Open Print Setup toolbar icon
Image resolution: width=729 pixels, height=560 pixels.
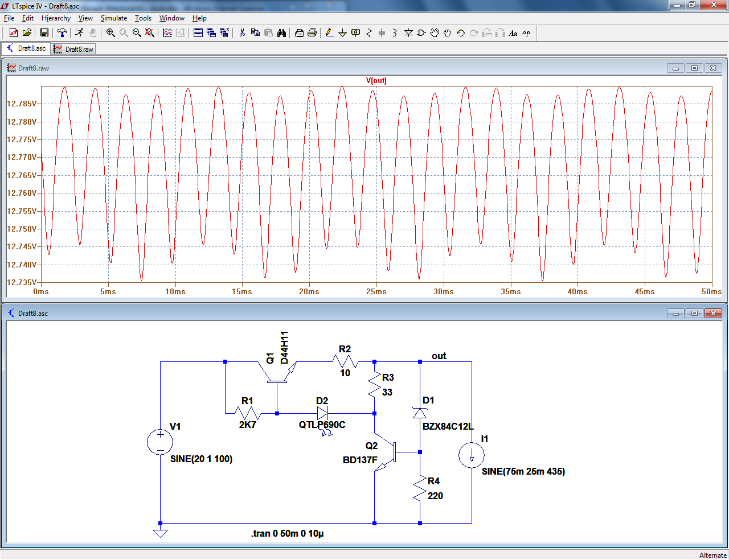point(299,33)
